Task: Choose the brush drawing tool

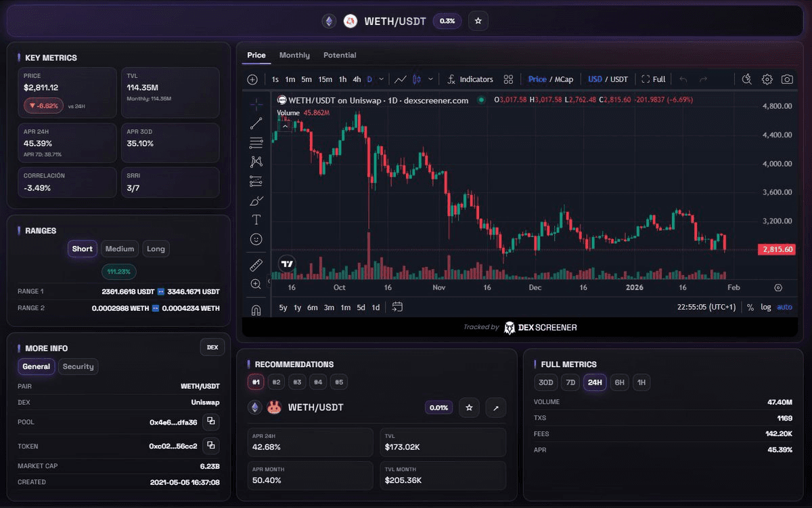Action: (256, 201)
